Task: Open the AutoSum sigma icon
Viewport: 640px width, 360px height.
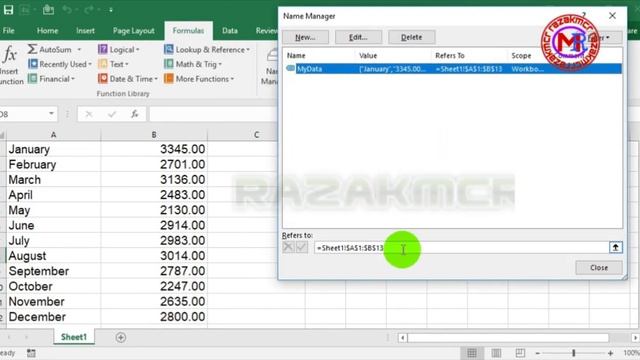Action: tap(32, 49)
